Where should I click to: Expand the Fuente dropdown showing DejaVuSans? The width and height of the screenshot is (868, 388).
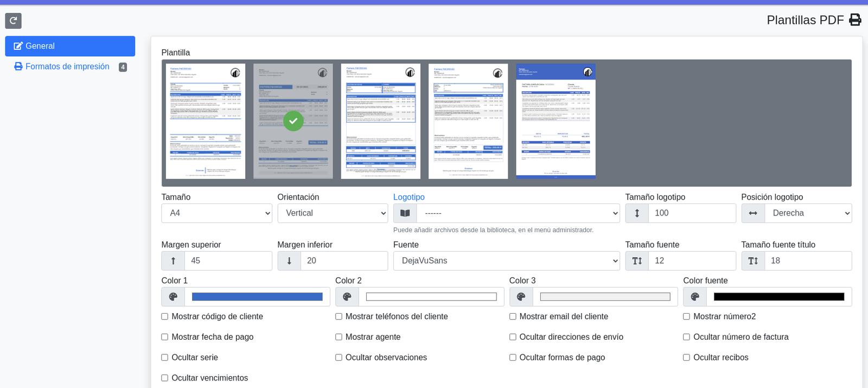click(507, 261)
